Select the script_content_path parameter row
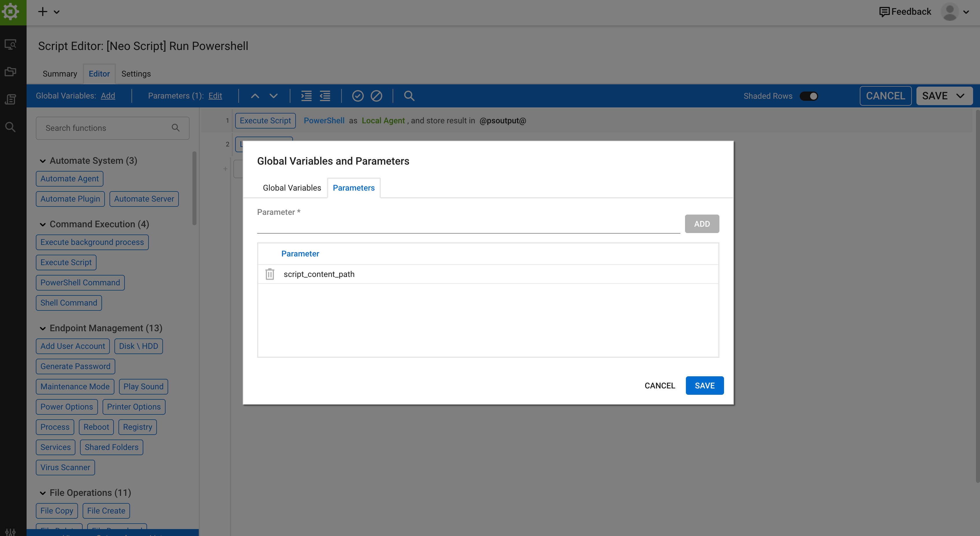980x536 pixels. [x=488, y=274]
